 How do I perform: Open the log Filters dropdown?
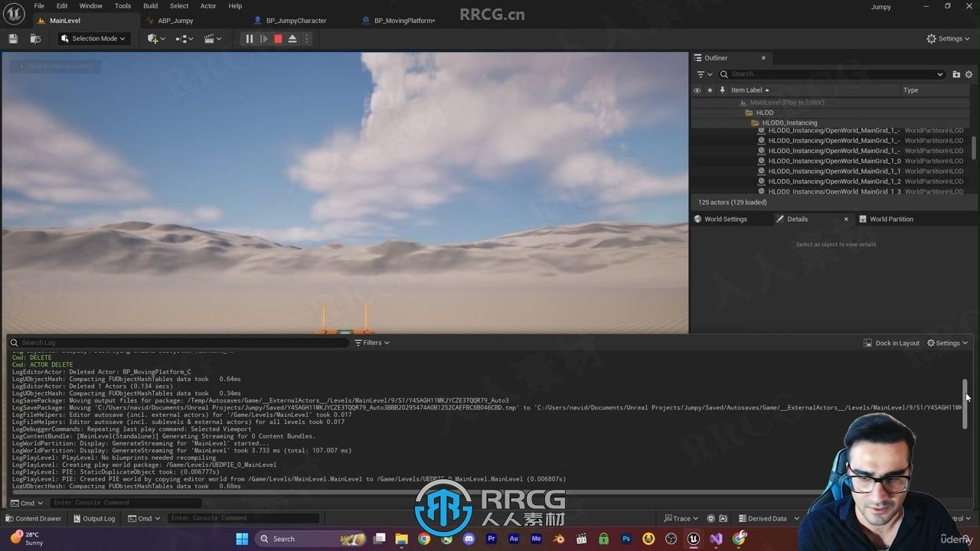coord(372,343)
